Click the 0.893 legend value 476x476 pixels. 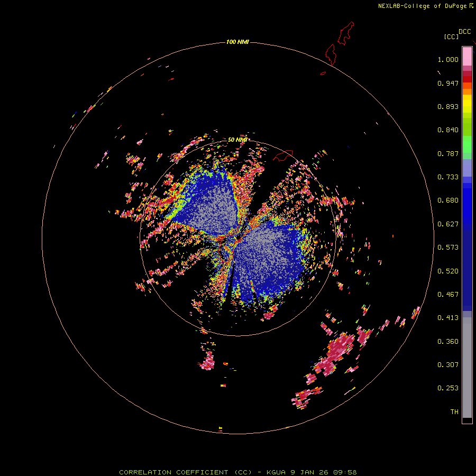pyautogui.click(x=448, y=106)
